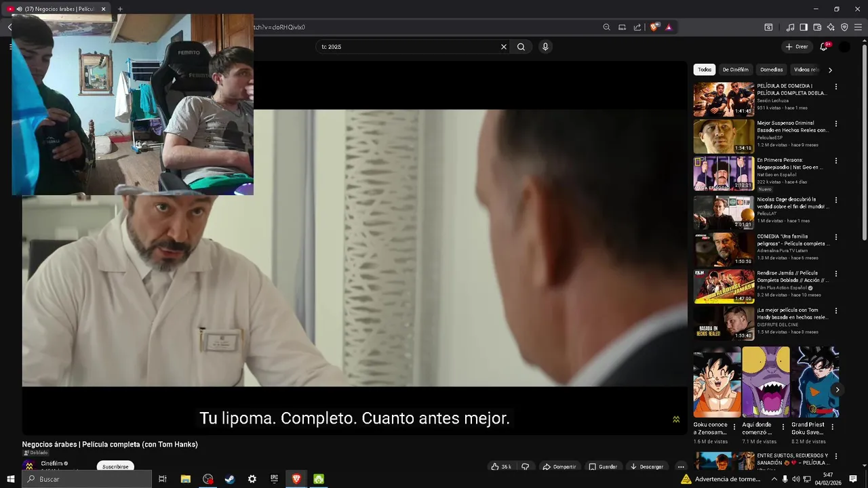The image size is (868, 488).
Task: Open options menu for Mejor Suspenso Criminal video
Action: [836, 124]
